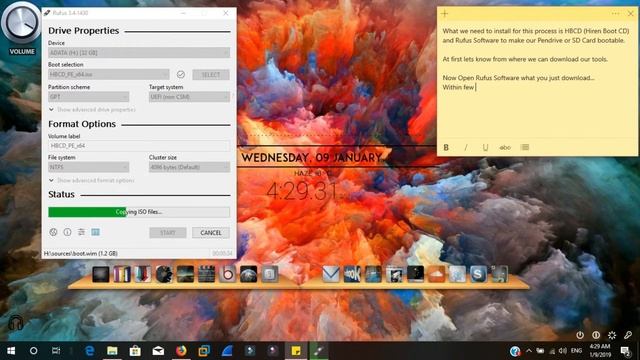Viewport: 640px width, 360px height.
Task: Switch to Rufus taskbar button
Action: click(x=319, y=351)
